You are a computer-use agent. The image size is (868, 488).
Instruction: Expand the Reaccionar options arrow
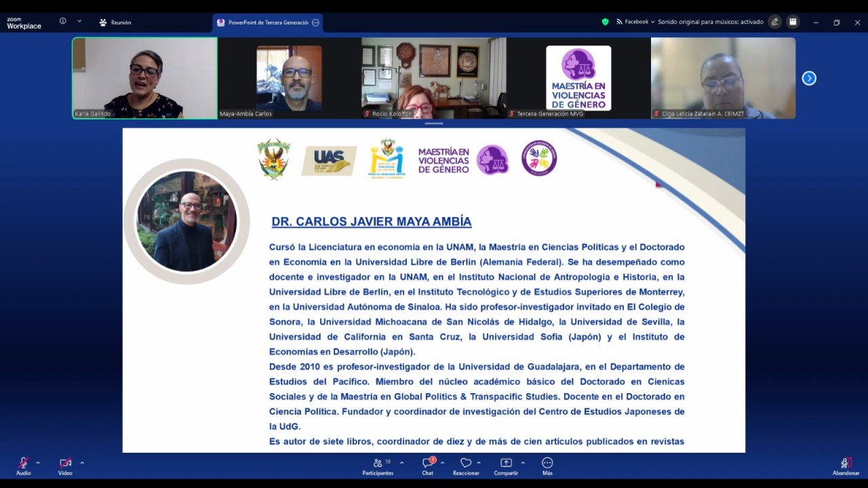tap(479, 463)
